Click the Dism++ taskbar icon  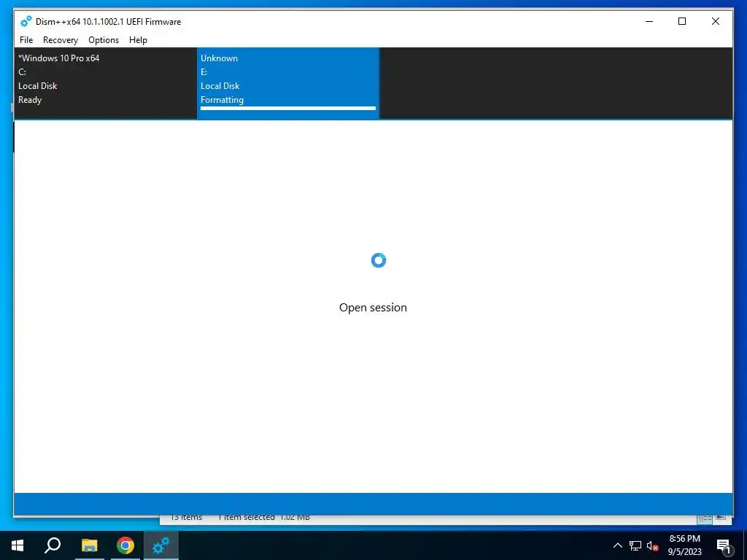tap(161, 545)
